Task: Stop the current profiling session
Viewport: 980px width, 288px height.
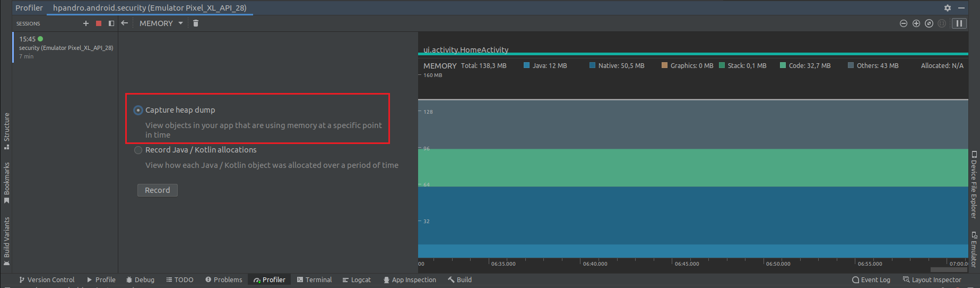Action: click(99, 23)
